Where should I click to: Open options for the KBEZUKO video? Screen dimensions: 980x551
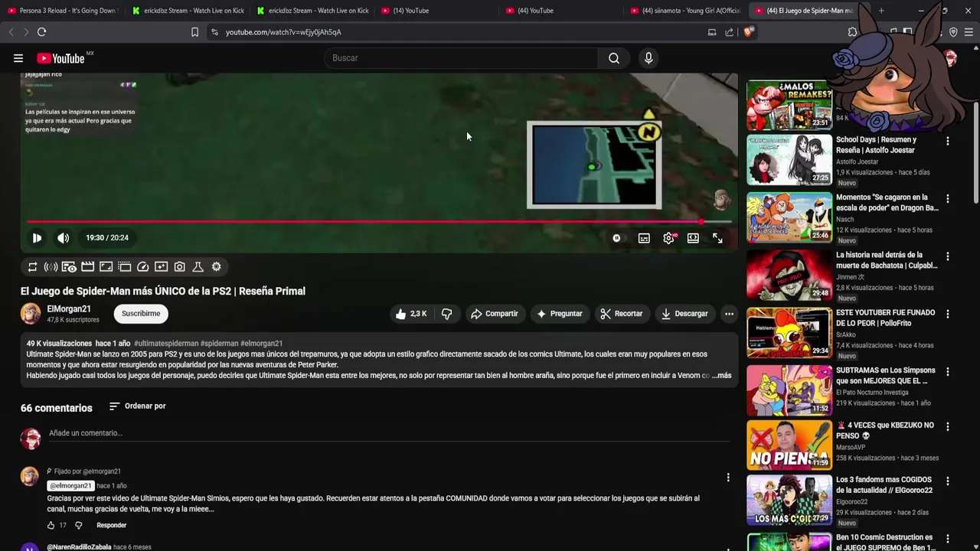pos(948,427)
